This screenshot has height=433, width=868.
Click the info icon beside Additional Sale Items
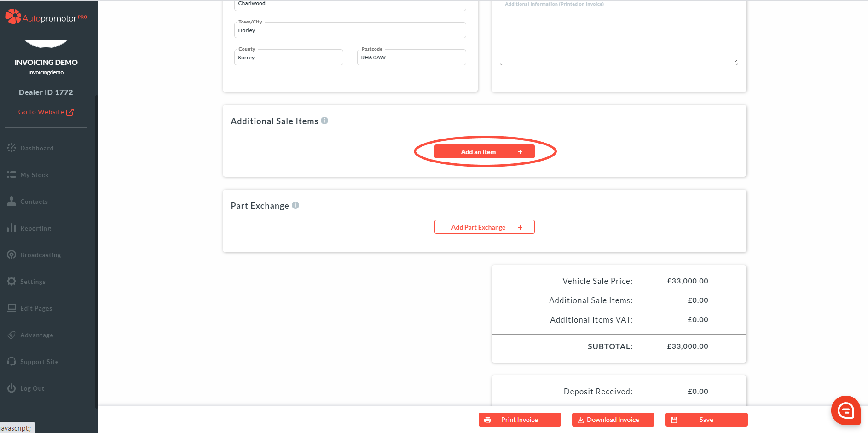pos(324,121)
